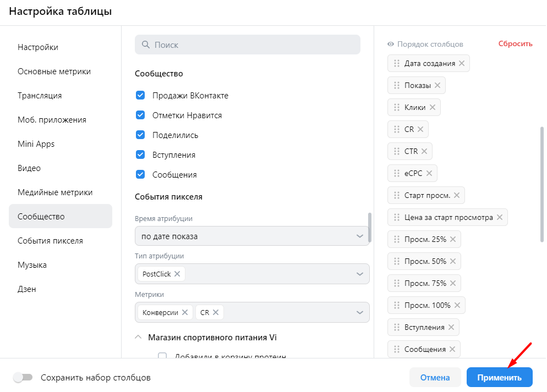Viewport: 547px width, 392px height.
Task: Uncheck Продажи ВКонтакте checkbox
Action: click(x=140, y=96)
